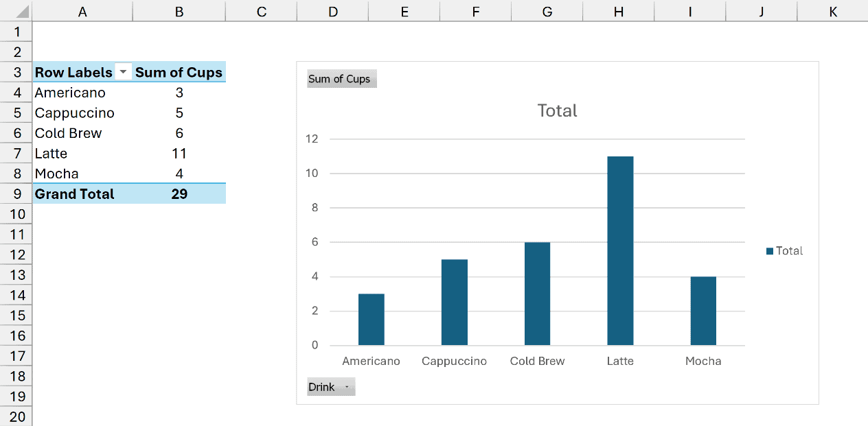Select row 10 header
Screen dimensions: 868x426
coord(16,214)
